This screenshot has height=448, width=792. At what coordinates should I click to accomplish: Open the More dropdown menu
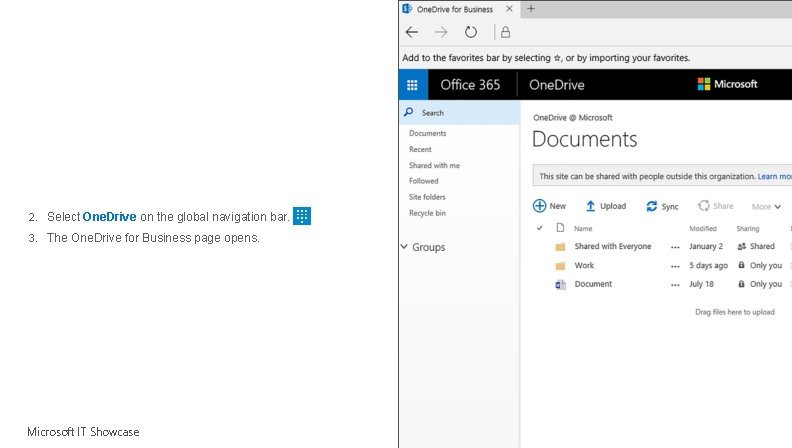[x=766, y=206]
